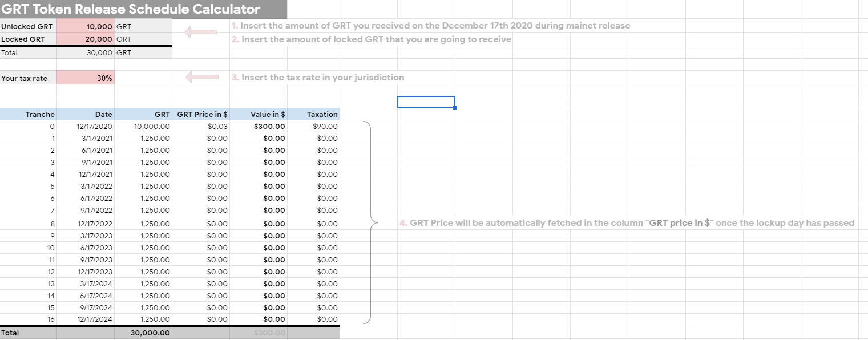The image size is (868, 340).
Task: Select the Unlocked GRT value cell 10,000
Action: (x=86, y=26)
